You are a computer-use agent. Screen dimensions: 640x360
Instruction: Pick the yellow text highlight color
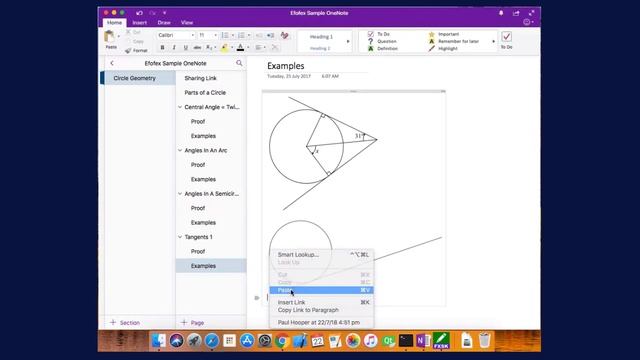[224, 48]
